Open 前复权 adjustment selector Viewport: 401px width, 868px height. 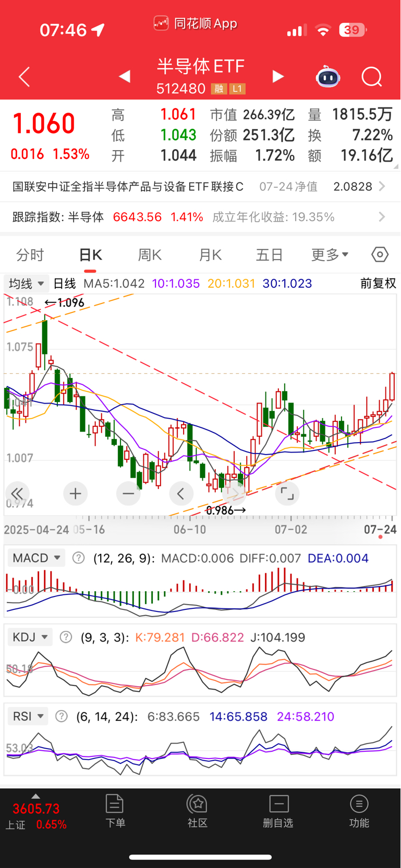[378, 284]
